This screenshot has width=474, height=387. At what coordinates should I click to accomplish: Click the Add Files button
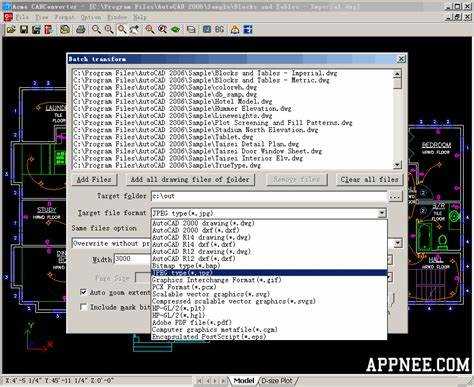click(94, 179)
